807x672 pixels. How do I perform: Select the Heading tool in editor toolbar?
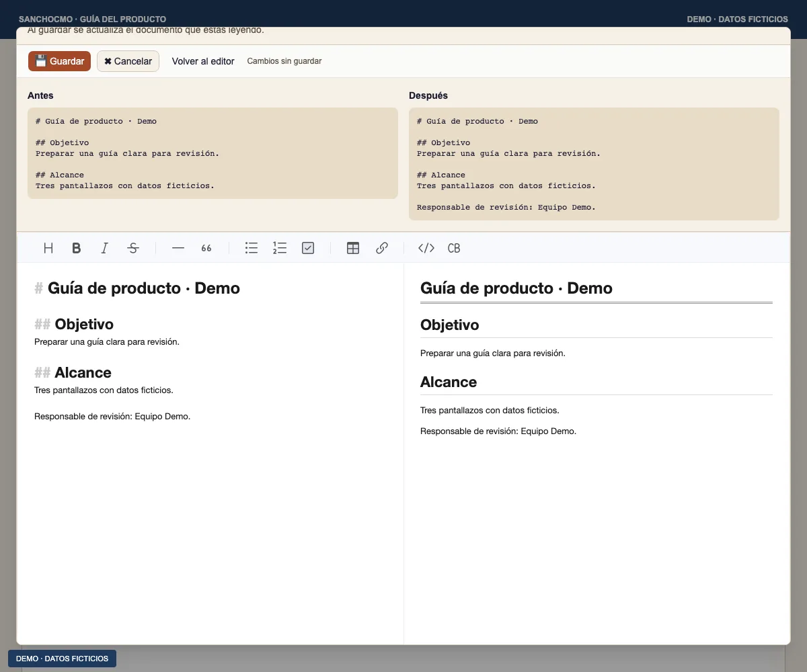(x=48, y=248)
